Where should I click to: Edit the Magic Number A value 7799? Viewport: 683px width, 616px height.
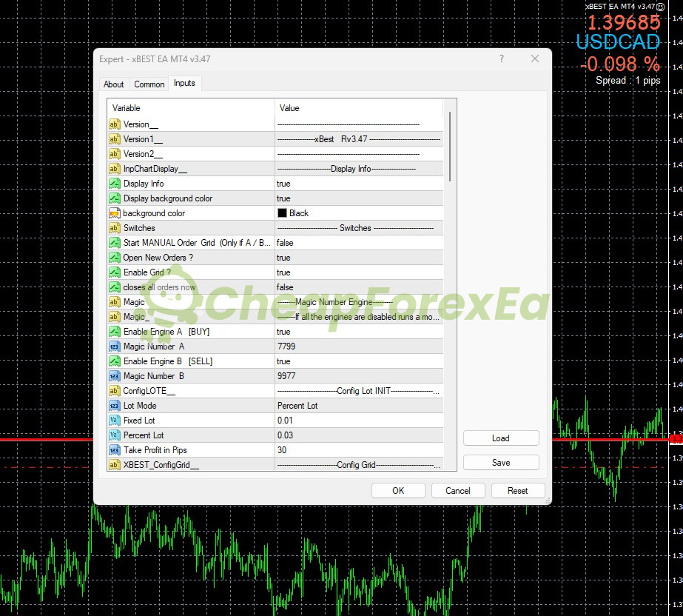[x=359, y=346]
